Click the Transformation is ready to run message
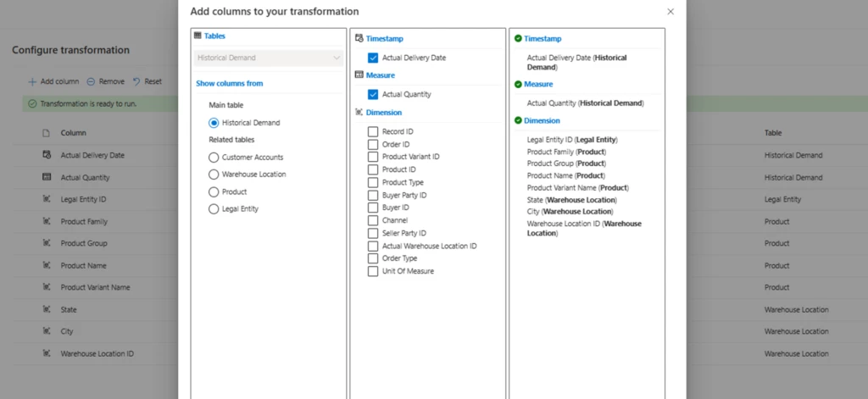Viewport: 868px width, 399px height. (x=88, y=103)
